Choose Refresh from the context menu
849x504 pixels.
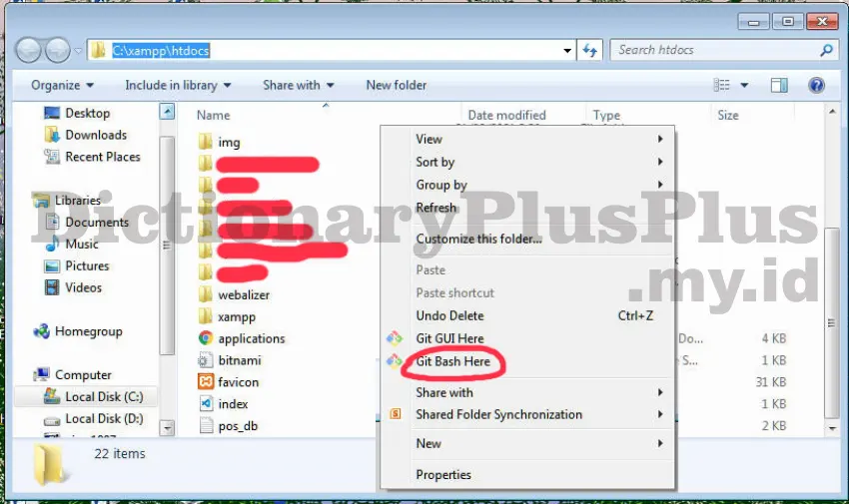[x=527, y=208]
